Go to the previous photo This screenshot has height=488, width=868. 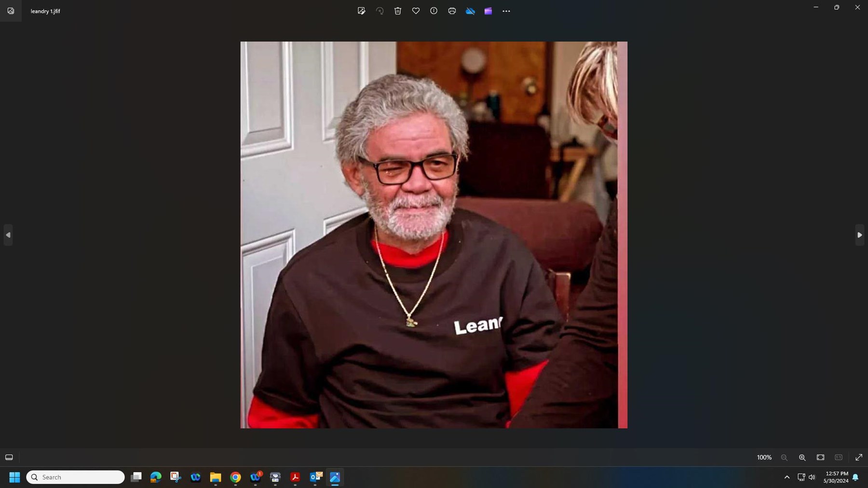[x=8, y=235]
